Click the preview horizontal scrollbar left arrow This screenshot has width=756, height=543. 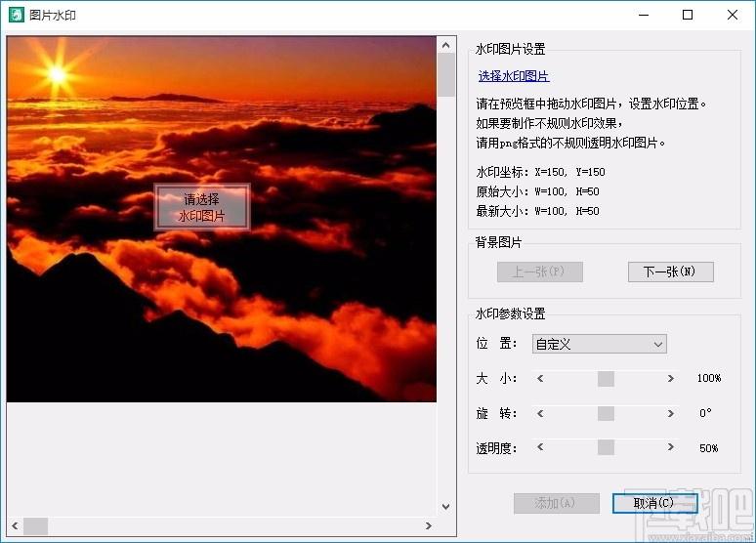pos(15,525)
